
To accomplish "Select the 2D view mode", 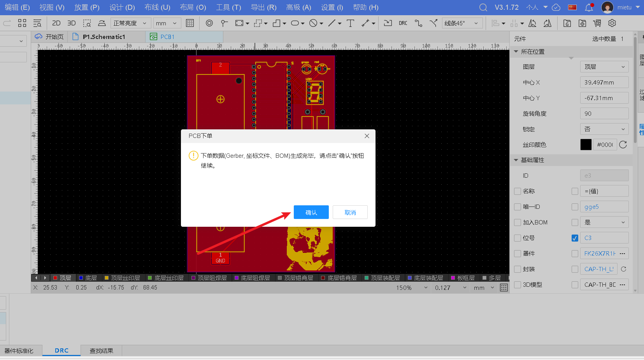I will 56,23.
